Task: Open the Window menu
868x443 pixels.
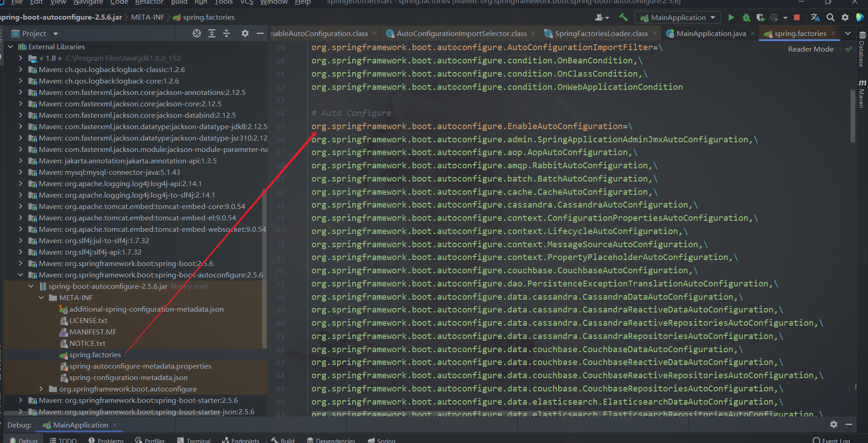Action: [274, 2]
